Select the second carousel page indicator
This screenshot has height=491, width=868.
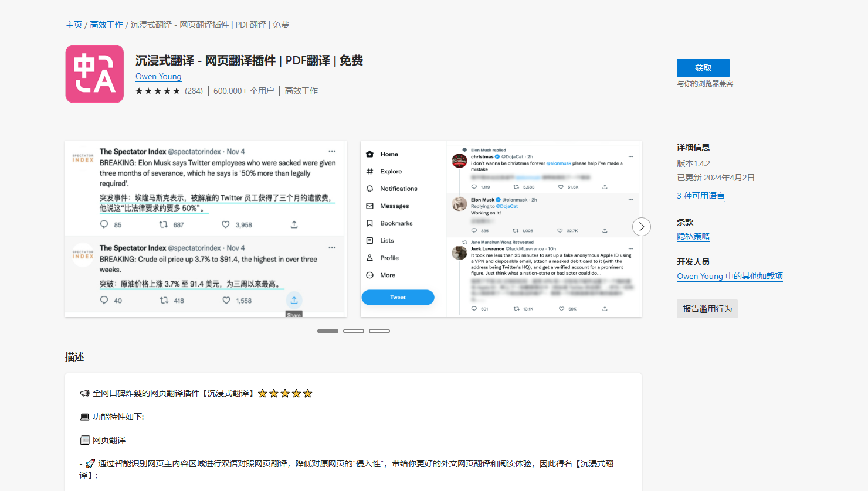tap(354, 331)
